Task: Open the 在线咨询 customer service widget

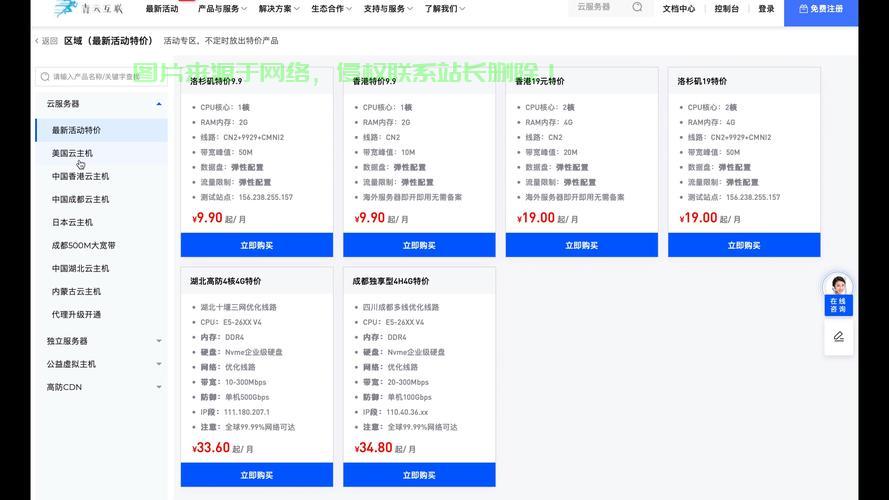Action: (837, 295)
